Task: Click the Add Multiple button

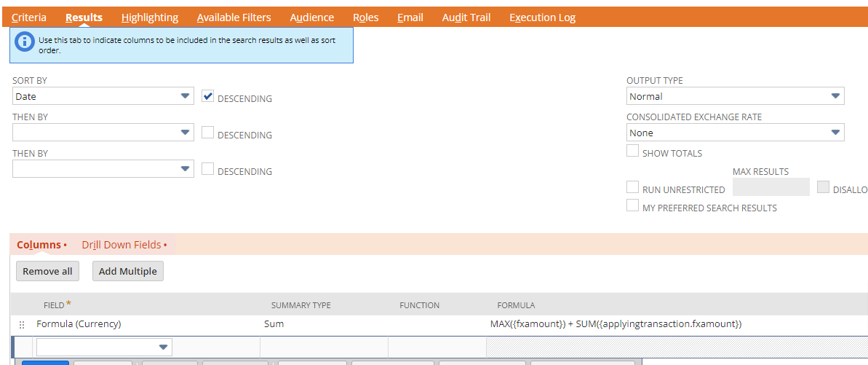Action: click(128, 271)
